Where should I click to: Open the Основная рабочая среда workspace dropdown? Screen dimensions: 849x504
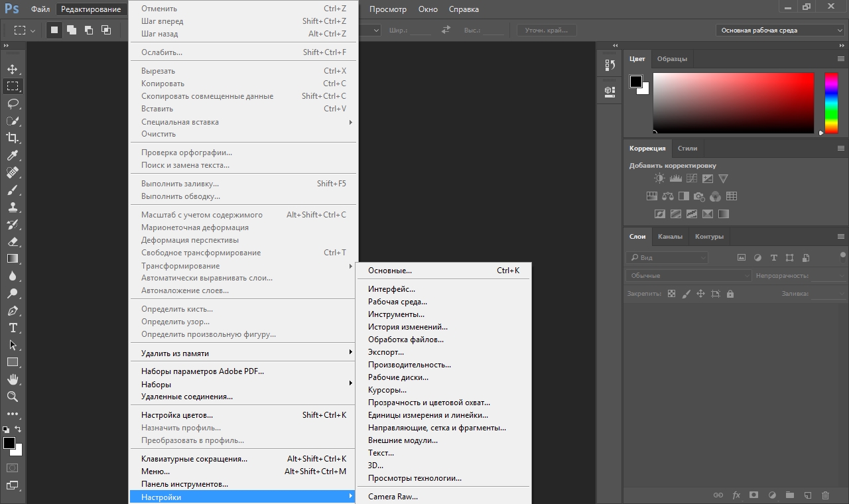(780, 31)
